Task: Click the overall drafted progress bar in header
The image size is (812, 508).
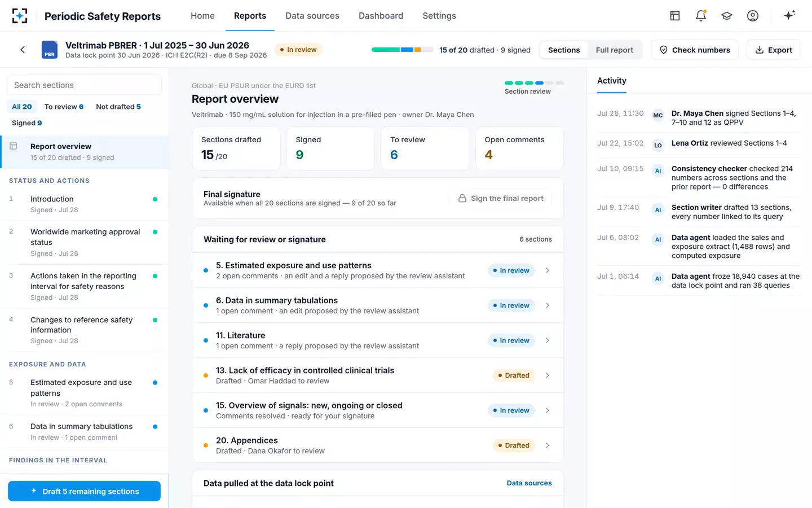Action: (403, 50)
